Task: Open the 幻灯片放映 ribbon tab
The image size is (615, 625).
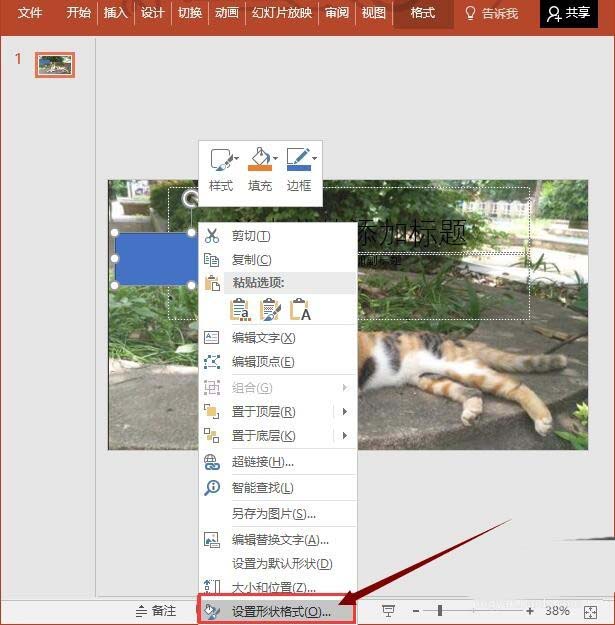Action: tap(281, 13)
